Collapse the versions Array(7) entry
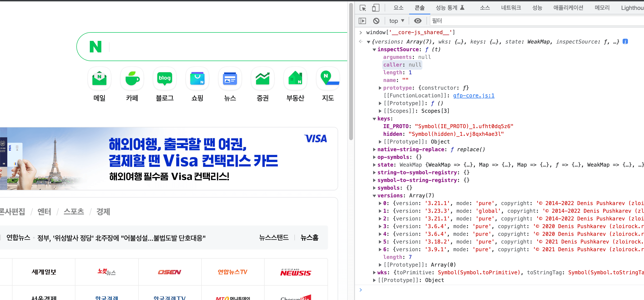The width and height of the screenshot is (644, 300). (x=374, y=195)
